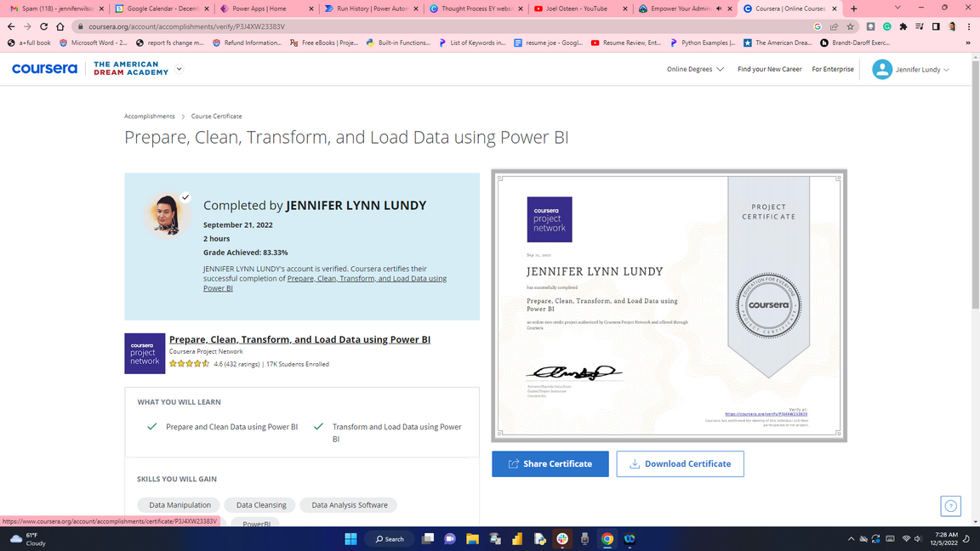Open Task View on the taskbar
This screenshot has width=980, height=551.
(x=428, y=538)
